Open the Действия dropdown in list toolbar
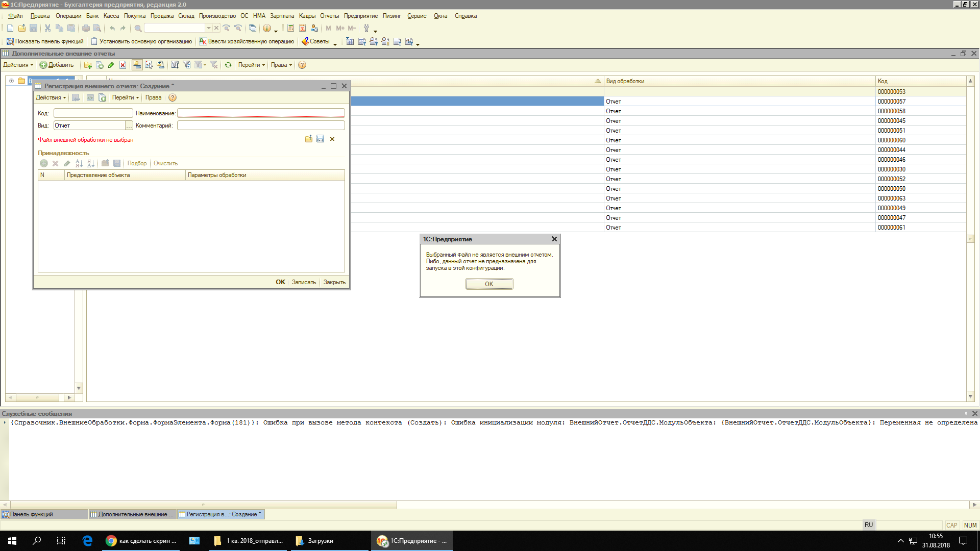This screenshot has height=551, width=980. tap(18, 65)
